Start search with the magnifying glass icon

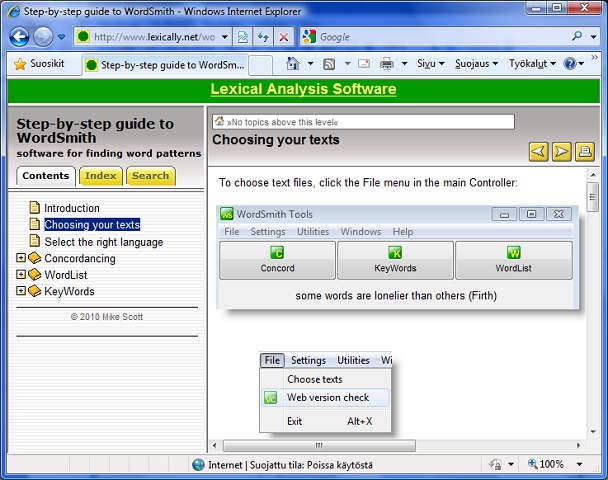577,36
